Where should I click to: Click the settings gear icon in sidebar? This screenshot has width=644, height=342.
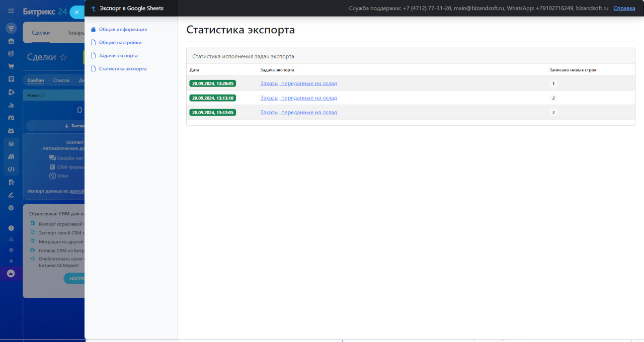[x=11, y=250]
